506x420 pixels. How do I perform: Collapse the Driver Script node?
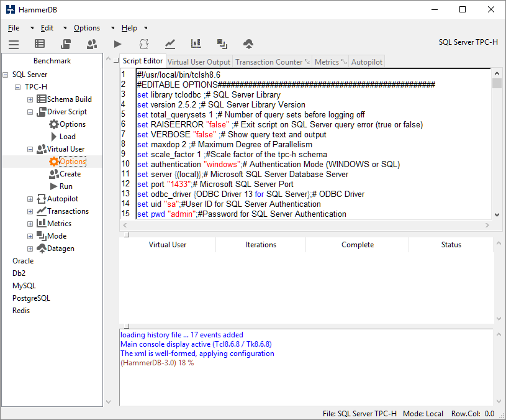[x=30, y=112]
